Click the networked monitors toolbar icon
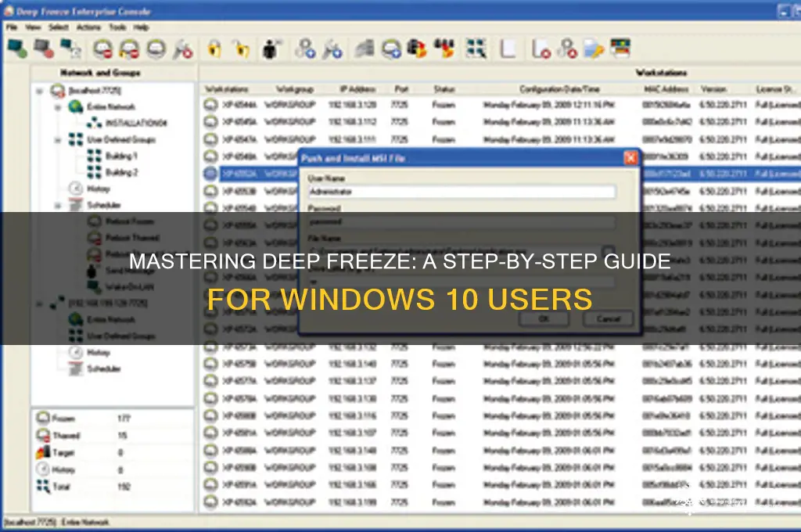The height and width of the screenshot is (532, 801). (x=70, y=49)
